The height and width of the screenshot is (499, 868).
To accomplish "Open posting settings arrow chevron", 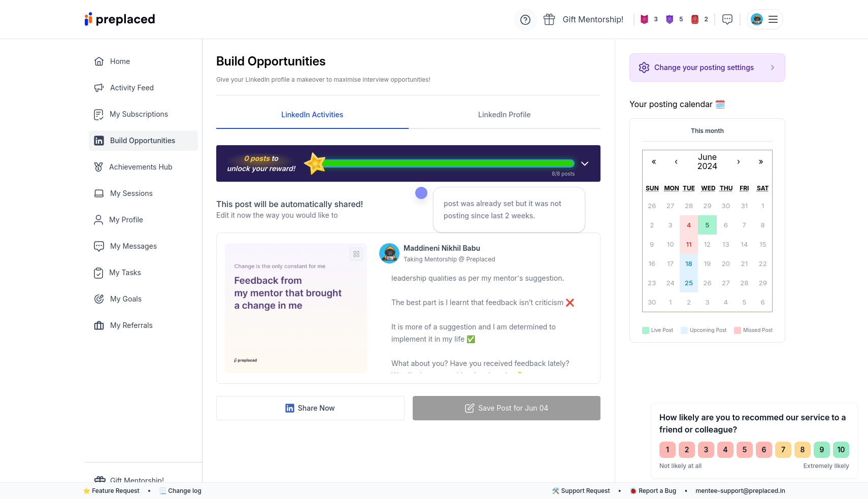I will point(773,68).
